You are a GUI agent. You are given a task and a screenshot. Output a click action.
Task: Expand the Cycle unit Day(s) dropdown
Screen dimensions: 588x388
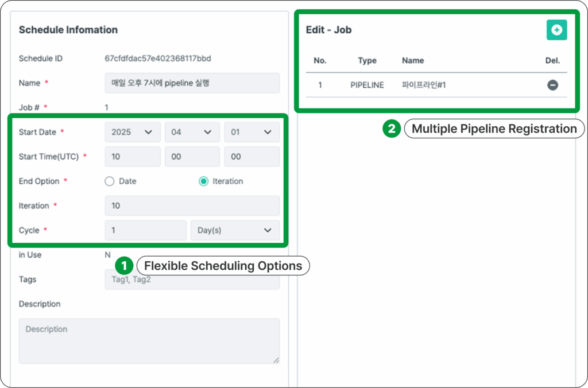[x=235, y=230]
